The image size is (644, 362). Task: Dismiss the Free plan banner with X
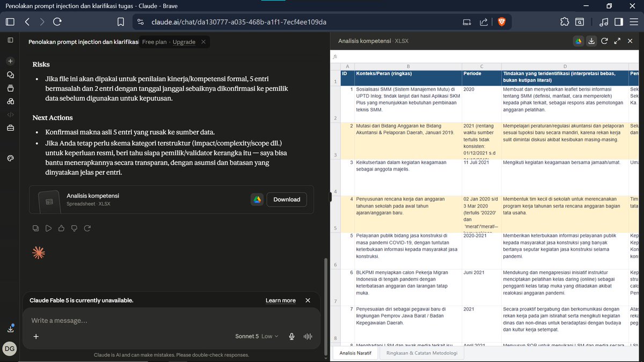tap(203, 42)
